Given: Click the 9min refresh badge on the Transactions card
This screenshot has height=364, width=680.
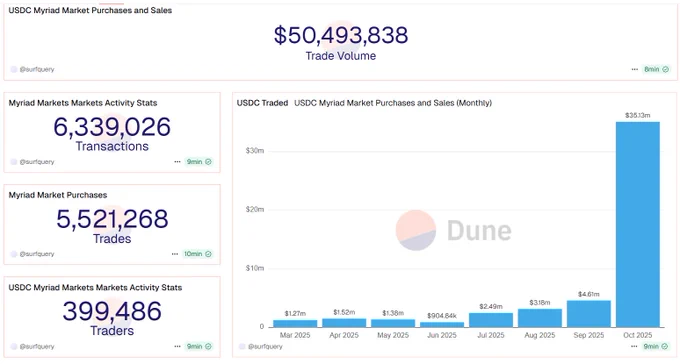Looking at the screenshot, I should pyautogui.click(x=199, y=162).
